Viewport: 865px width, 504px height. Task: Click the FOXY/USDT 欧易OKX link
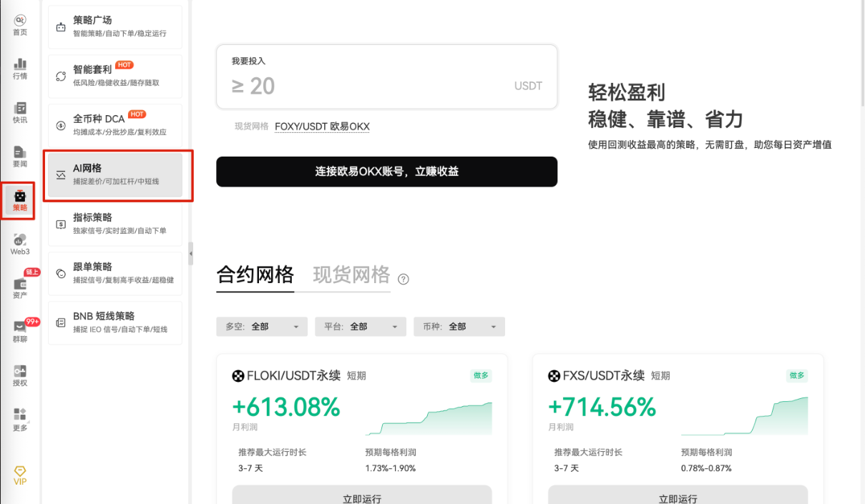coord(322,127)
